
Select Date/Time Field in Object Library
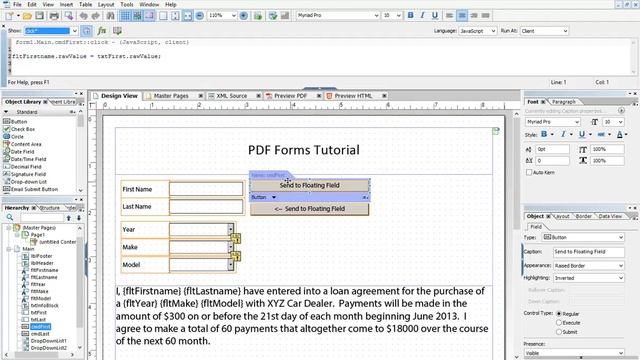(28, 159)
